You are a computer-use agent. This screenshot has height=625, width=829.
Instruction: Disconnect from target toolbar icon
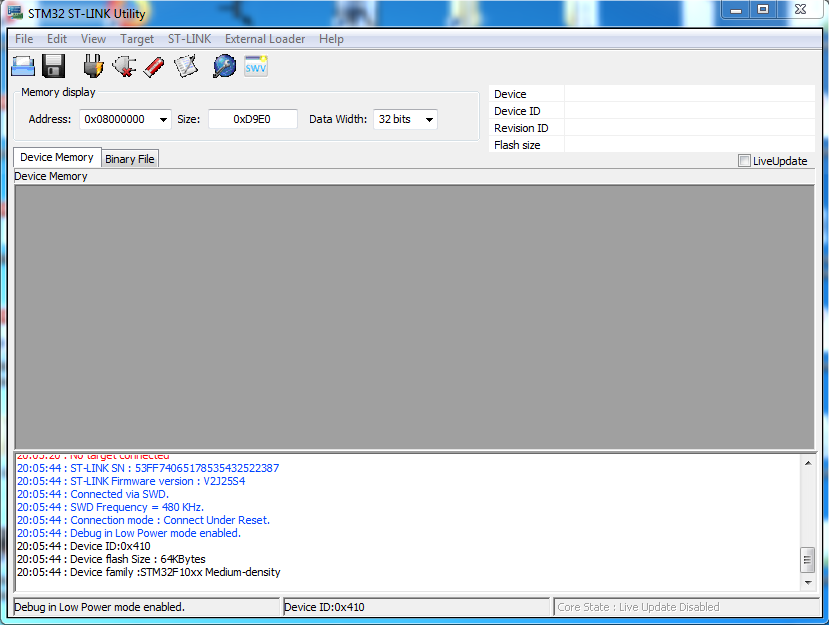(x=124, y=67)
